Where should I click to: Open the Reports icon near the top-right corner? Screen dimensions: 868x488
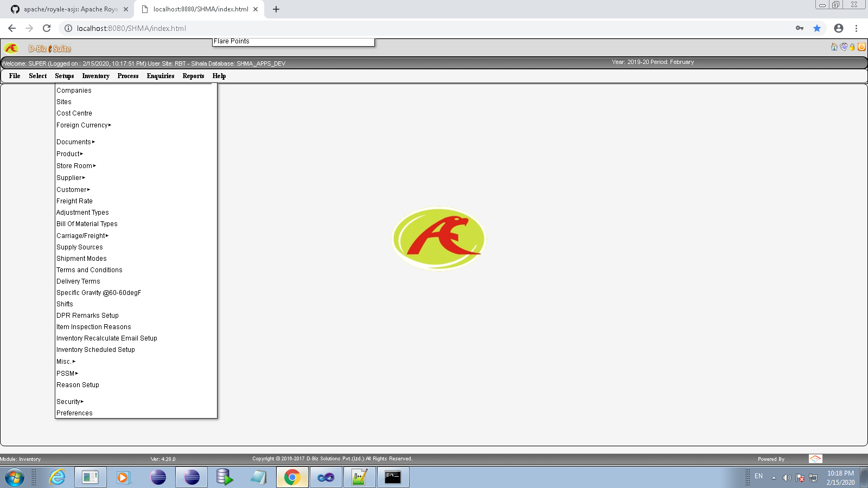pos(844,47)
